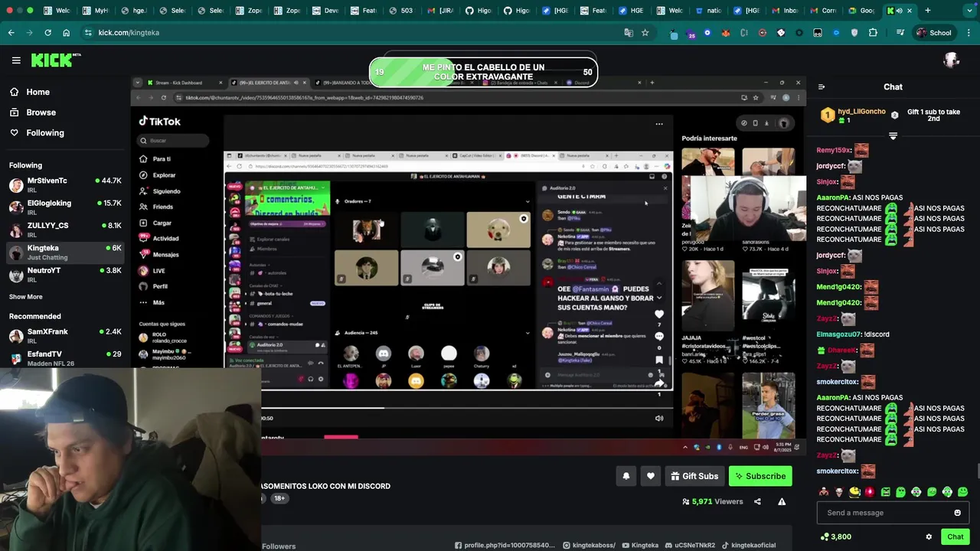This screenshot has height=551, width=980.
Task: Click browser home button
Action: tap(66, 33)
